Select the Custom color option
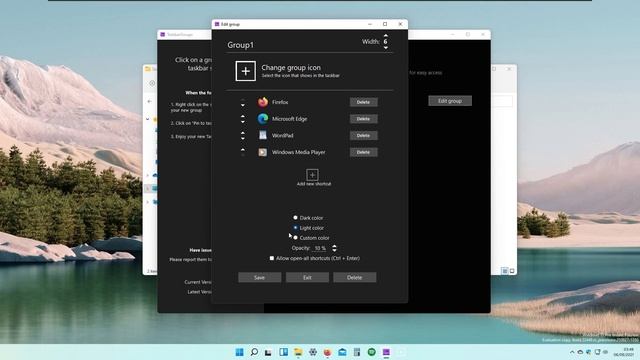The image size is (640, 360). 296,238
